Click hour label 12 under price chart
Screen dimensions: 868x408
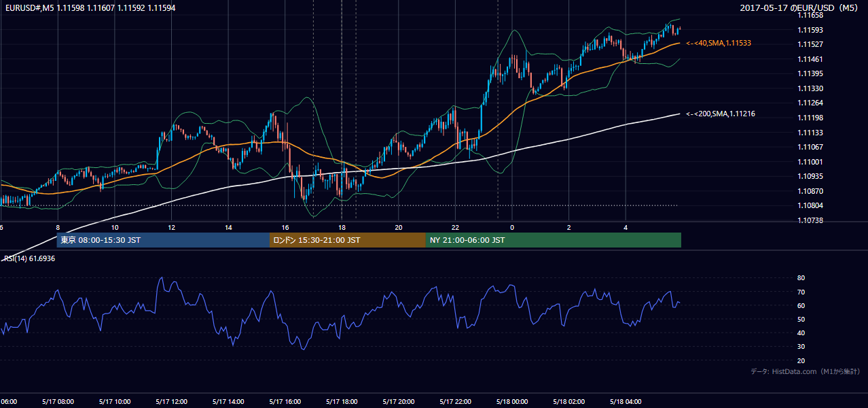171,227
